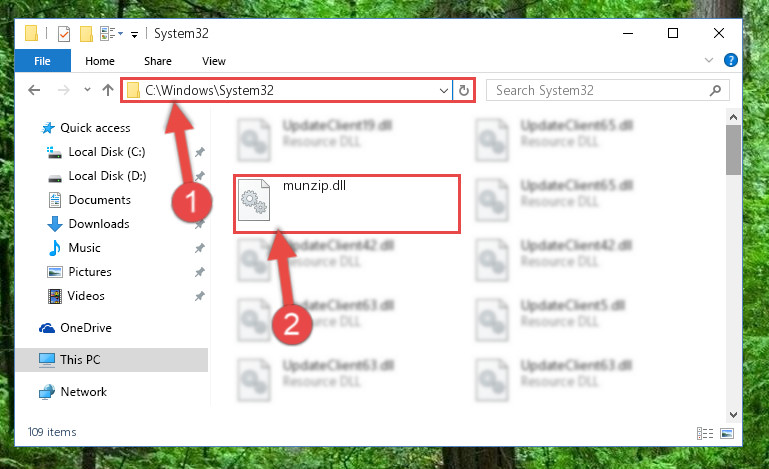769x469 pixels.
Task: Click the search magnifier icon
Action: tap(715, 90)
